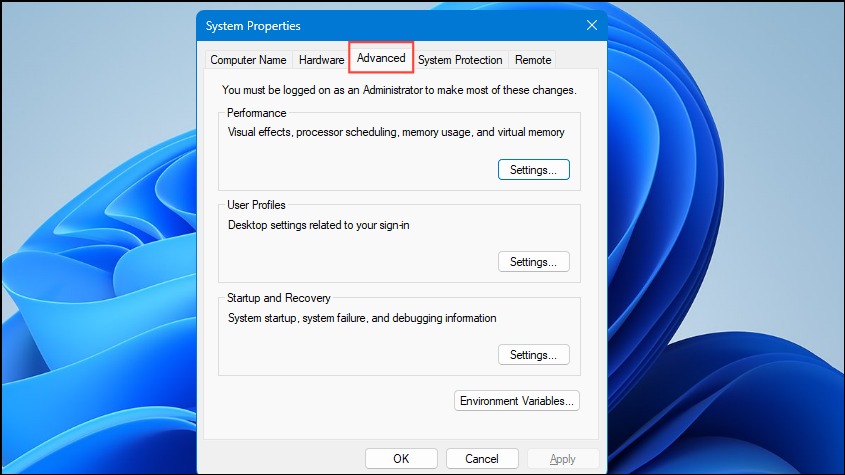
Task: Dismiss dialog with Cancel button
Action: tap(482, 459)
